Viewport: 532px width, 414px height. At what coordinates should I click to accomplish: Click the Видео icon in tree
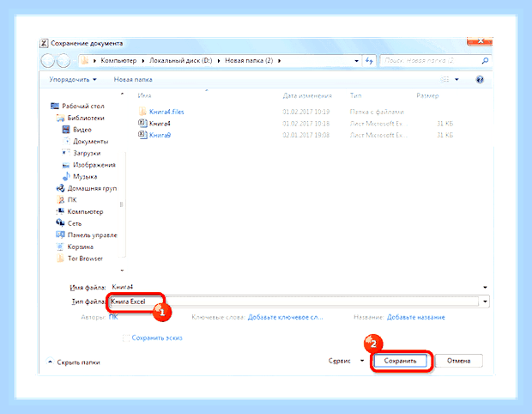[x=66, y=130]
